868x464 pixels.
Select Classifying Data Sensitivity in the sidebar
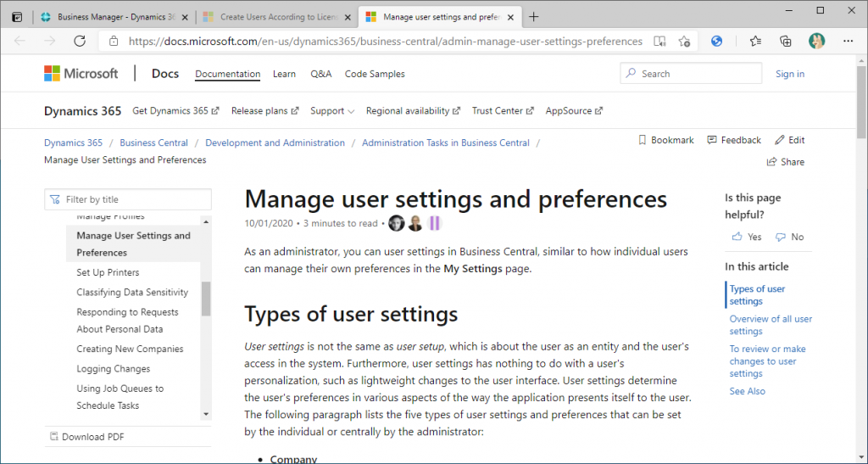pyautogui.click(x=132, y=293)
